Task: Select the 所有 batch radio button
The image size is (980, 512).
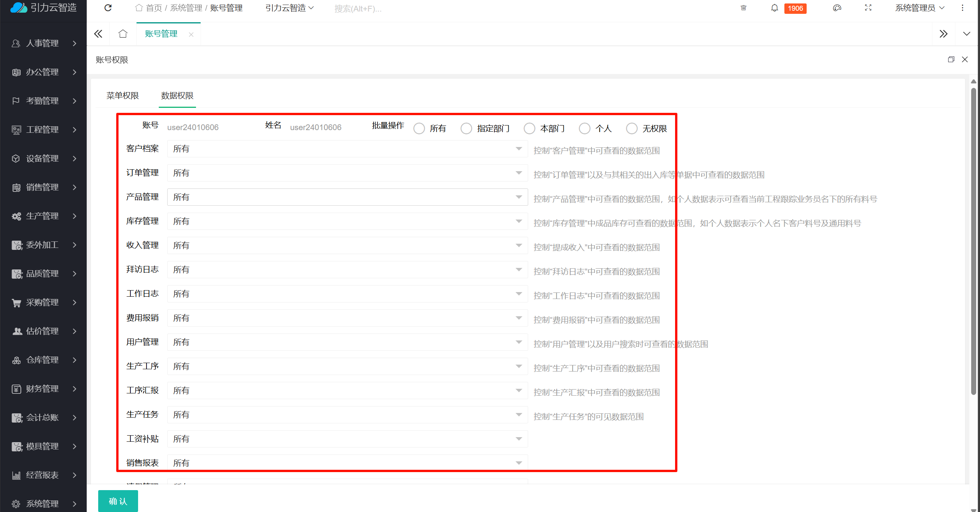Action: click(x=419, y=129)
